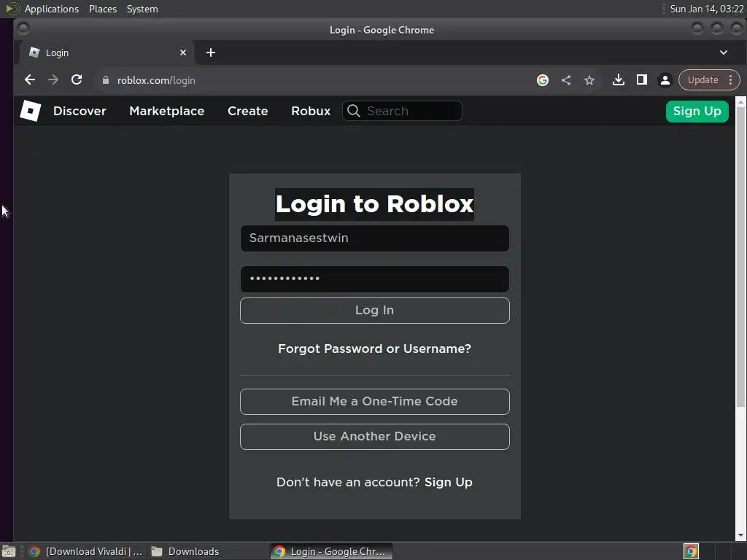The image size is (747, 560).
Task: Focus the password field
Action: pyautogui.click(x=374, y=279)
